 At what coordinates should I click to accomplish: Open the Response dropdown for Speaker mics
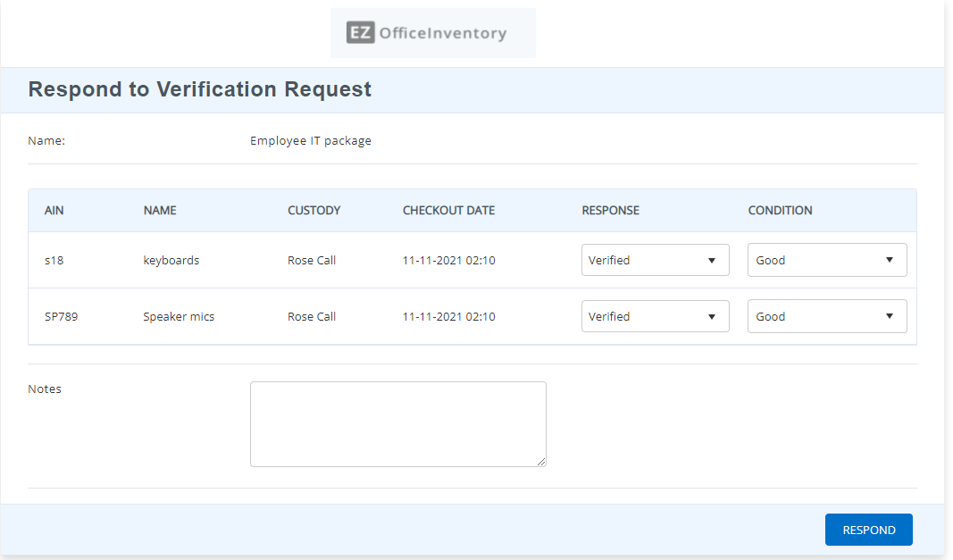coord(655,316)
